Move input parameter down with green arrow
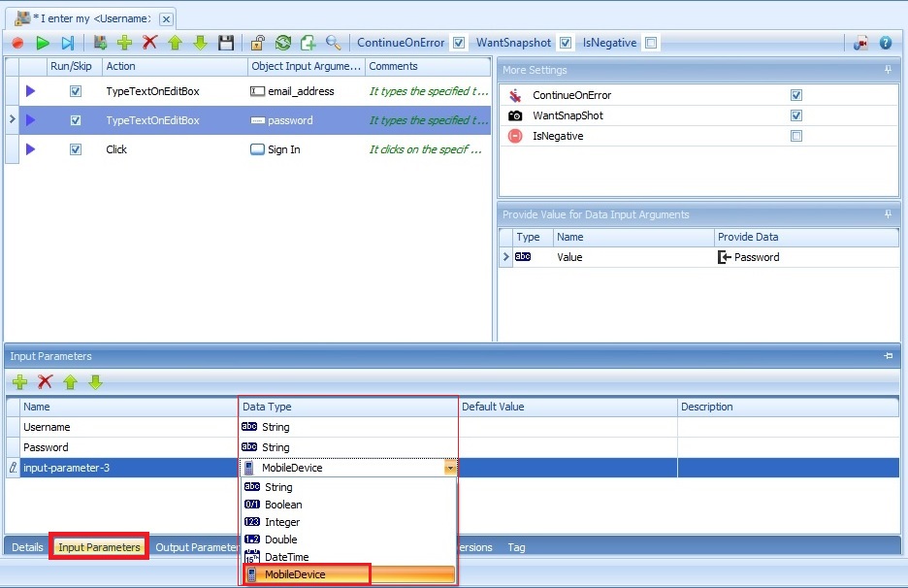 [x=95, y=381]
